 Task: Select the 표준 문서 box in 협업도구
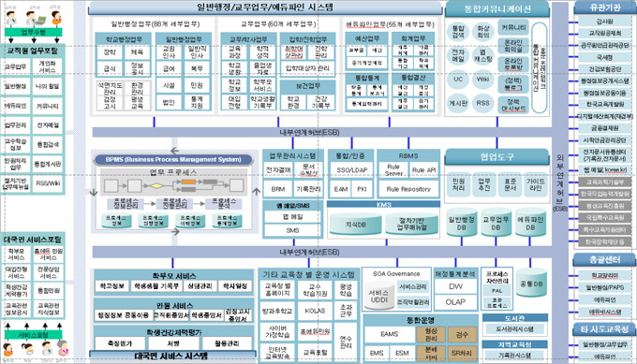pos(510,184)
